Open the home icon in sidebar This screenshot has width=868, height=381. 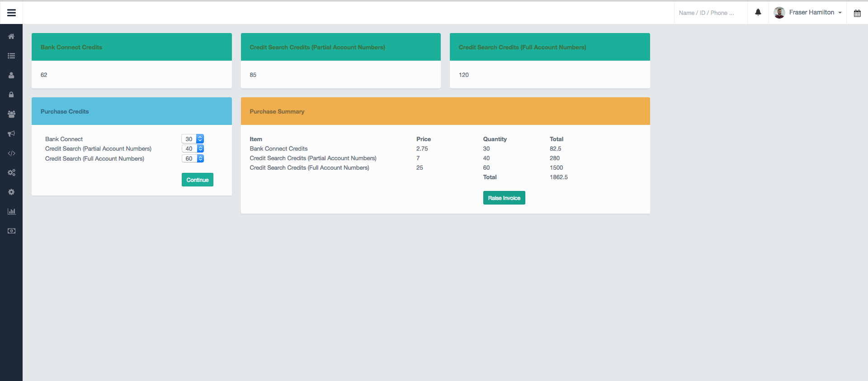coord(11,36)
